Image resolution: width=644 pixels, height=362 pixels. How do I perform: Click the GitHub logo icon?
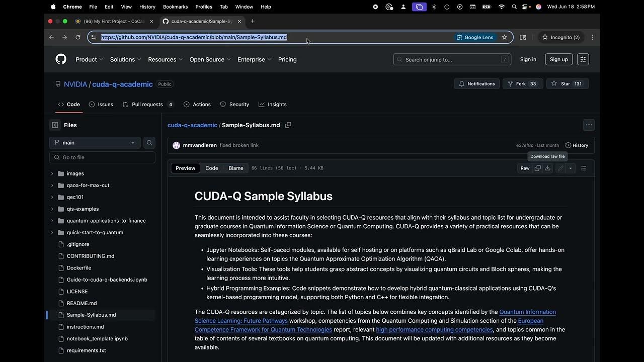(x=61, y=59)
